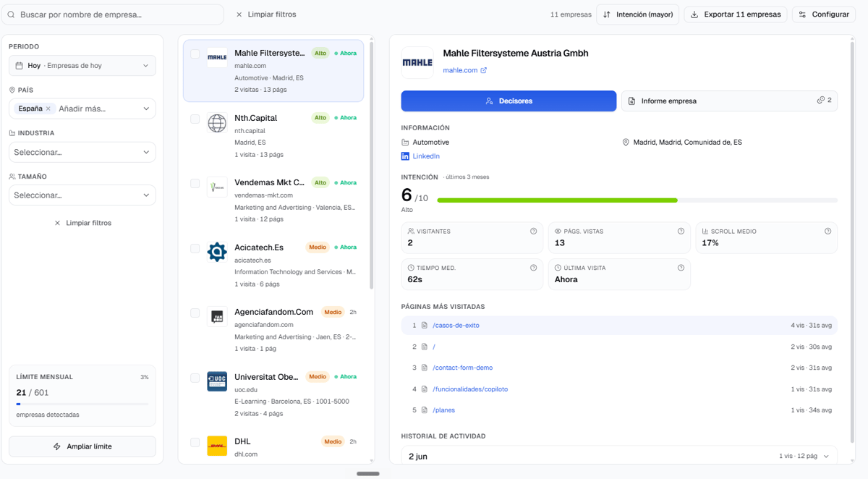The image size is (868, 479).
Task: Tick the checkbox for Acicatech.Es
Action: click(195, 248)
